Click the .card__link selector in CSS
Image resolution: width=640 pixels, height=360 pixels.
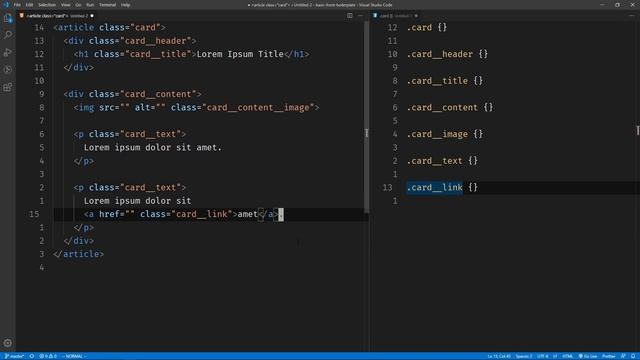tap(435, 187)
